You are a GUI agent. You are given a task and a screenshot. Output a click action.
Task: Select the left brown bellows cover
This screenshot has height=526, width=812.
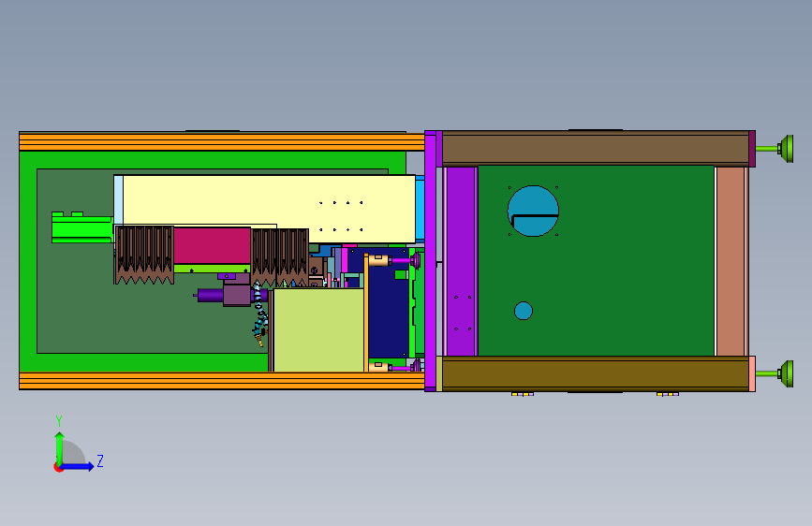click(x=144, y=255)
